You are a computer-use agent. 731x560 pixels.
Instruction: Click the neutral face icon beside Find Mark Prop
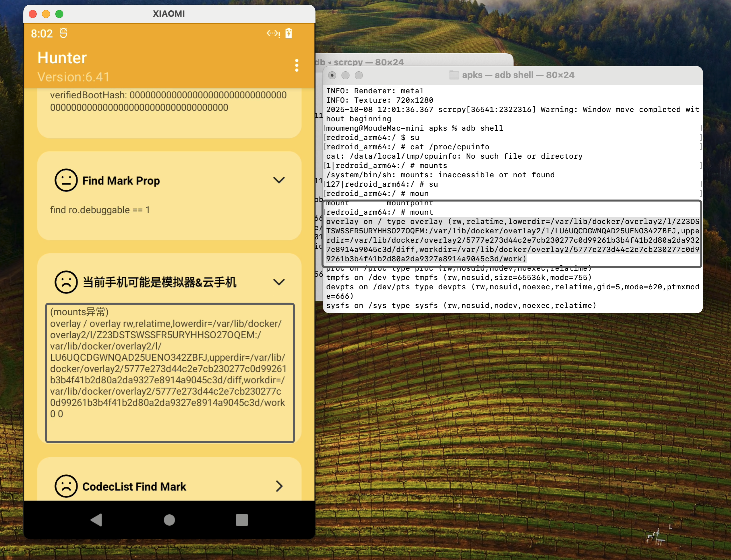(x=66, y=180)
